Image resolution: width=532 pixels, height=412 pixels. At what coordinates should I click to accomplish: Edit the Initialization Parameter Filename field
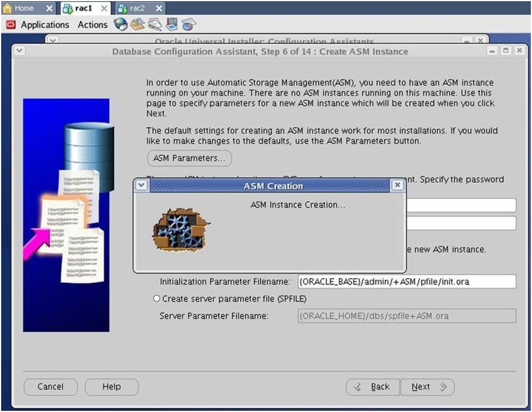click(407, 282)
